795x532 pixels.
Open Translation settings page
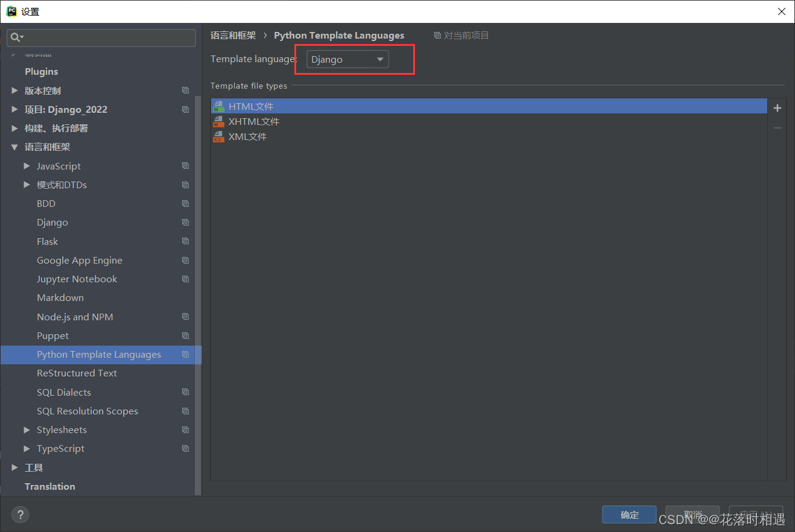[x=50, y=486]
